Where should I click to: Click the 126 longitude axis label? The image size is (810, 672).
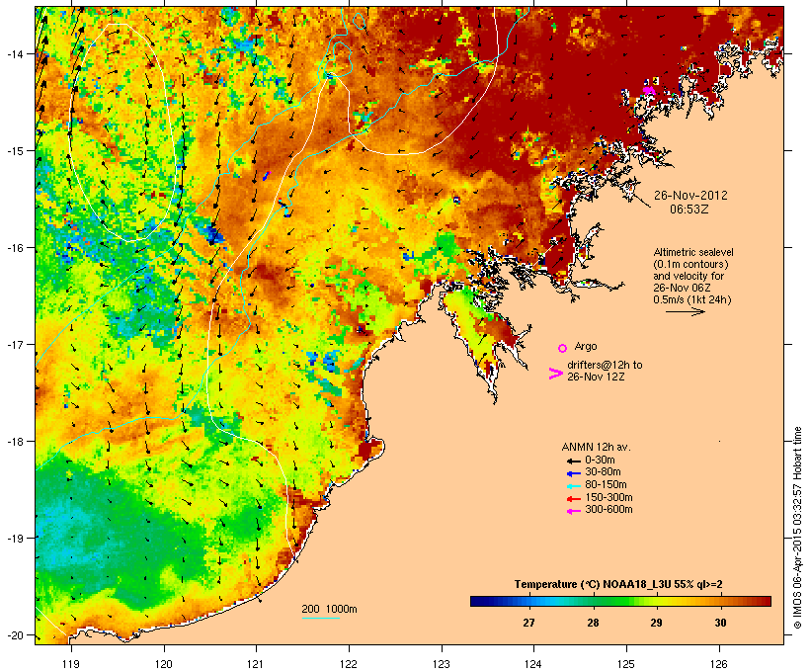(719, 664)
